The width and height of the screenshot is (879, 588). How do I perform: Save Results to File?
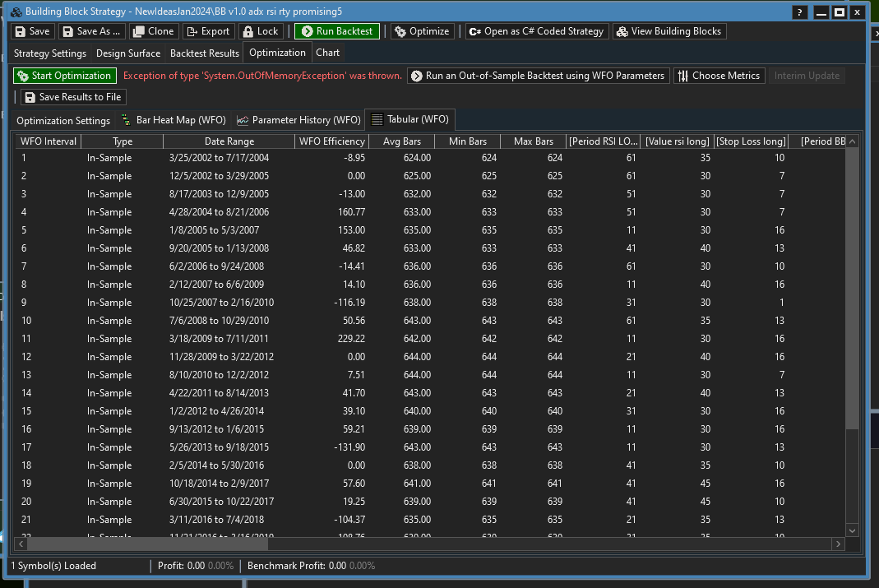[x=73, y=97]
